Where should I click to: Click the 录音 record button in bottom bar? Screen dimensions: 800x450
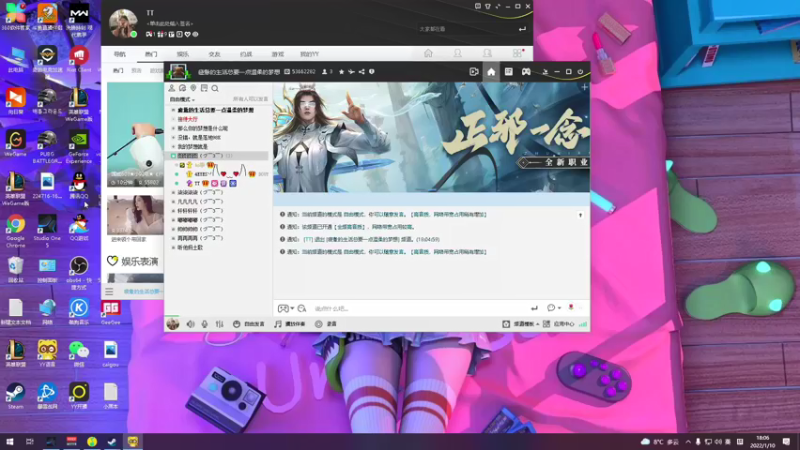326,324
